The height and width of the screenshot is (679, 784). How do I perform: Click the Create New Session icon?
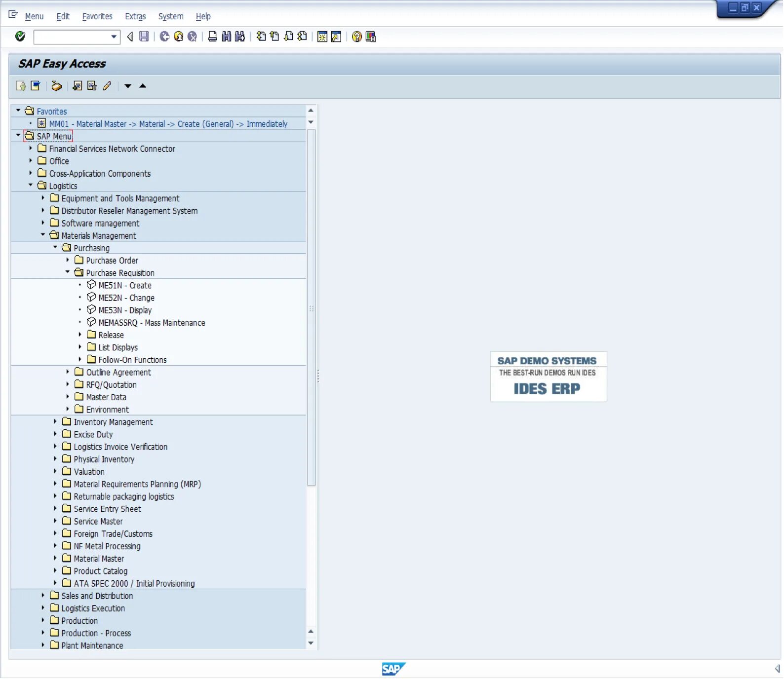322,37
